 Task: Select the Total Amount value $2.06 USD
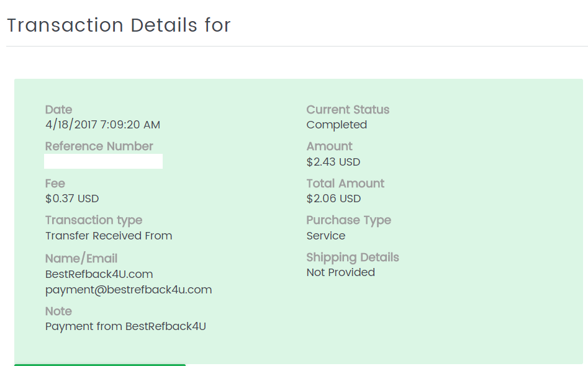point(334,198)
